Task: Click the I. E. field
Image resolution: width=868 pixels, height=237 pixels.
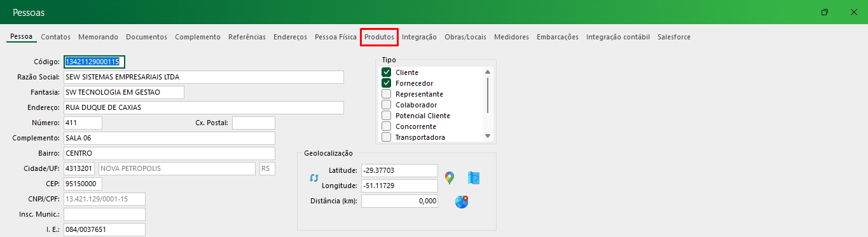Action: tap(104, 229)
